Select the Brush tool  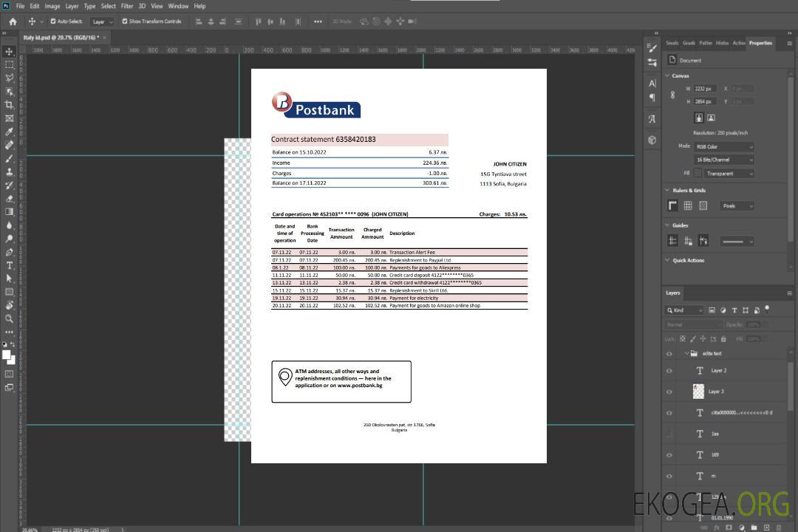pos(9,158)
